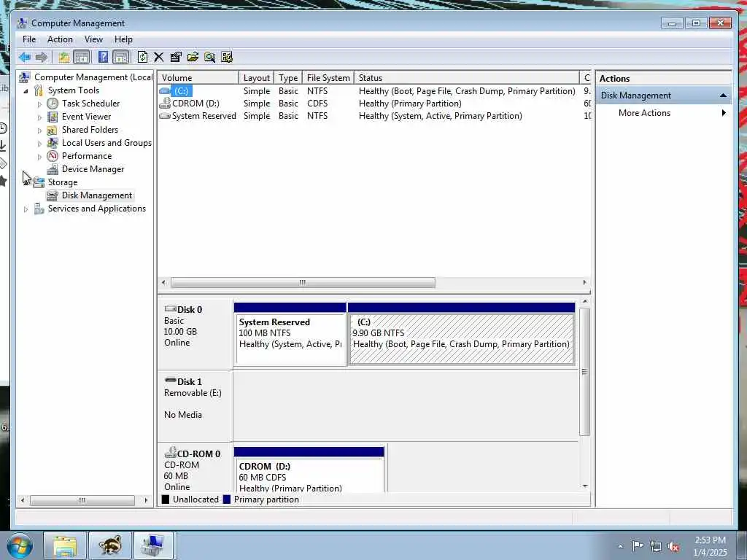Click the Disk 1 Removable (E:) box
This screenshot has height=560, width=747.
[x=196, y=405]
